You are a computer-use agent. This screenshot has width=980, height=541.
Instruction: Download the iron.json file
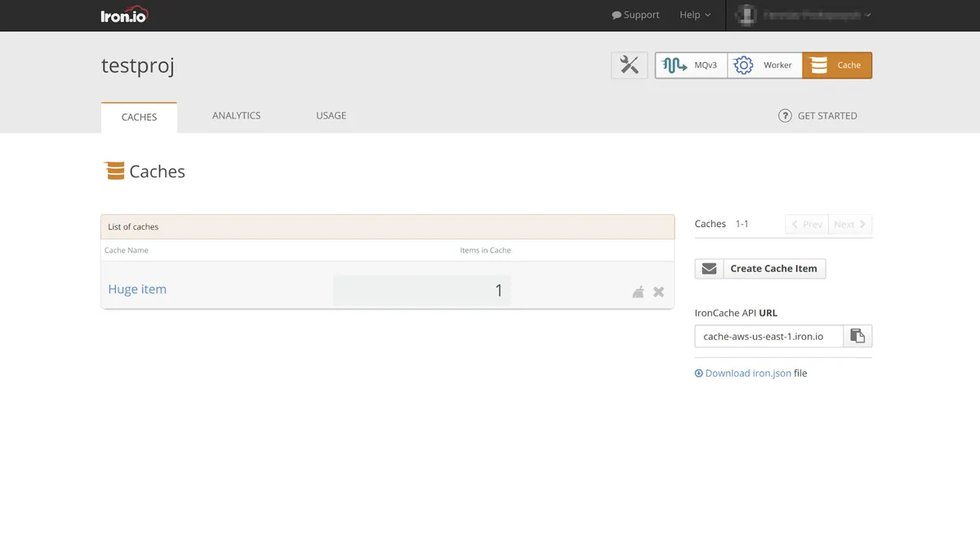(x=747, y=373)
